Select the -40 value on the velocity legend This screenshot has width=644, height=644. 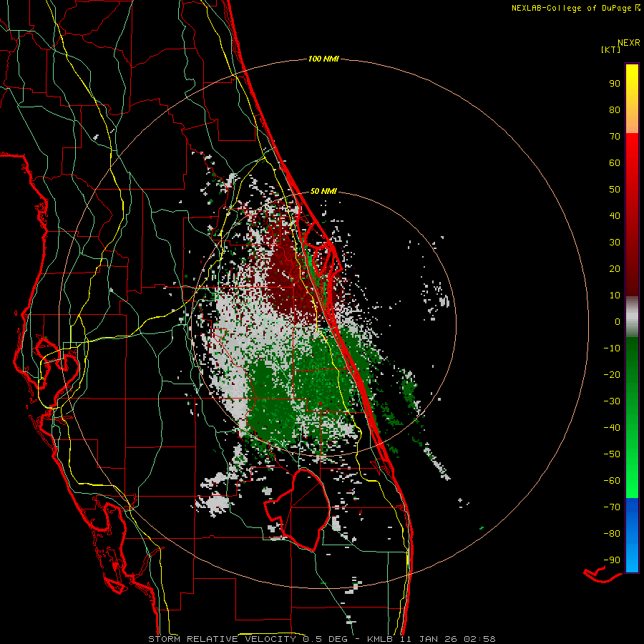[612, 428]
